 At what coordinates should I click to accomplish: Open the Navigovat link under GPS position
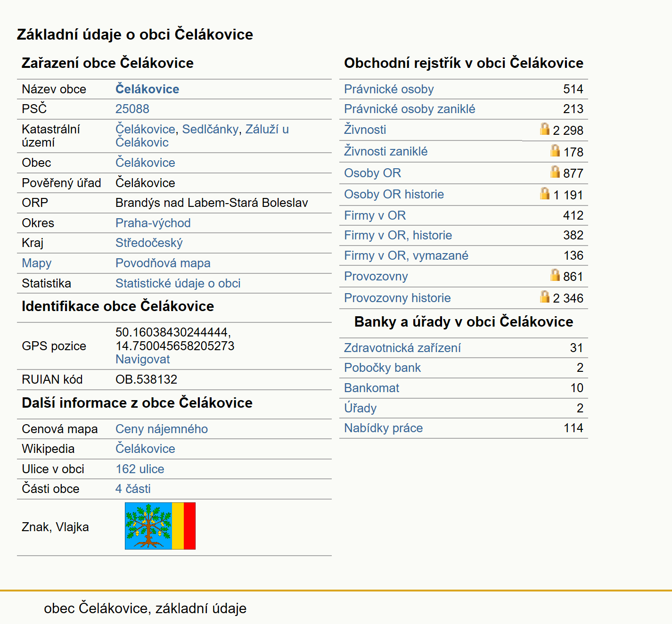coord(143,359)
